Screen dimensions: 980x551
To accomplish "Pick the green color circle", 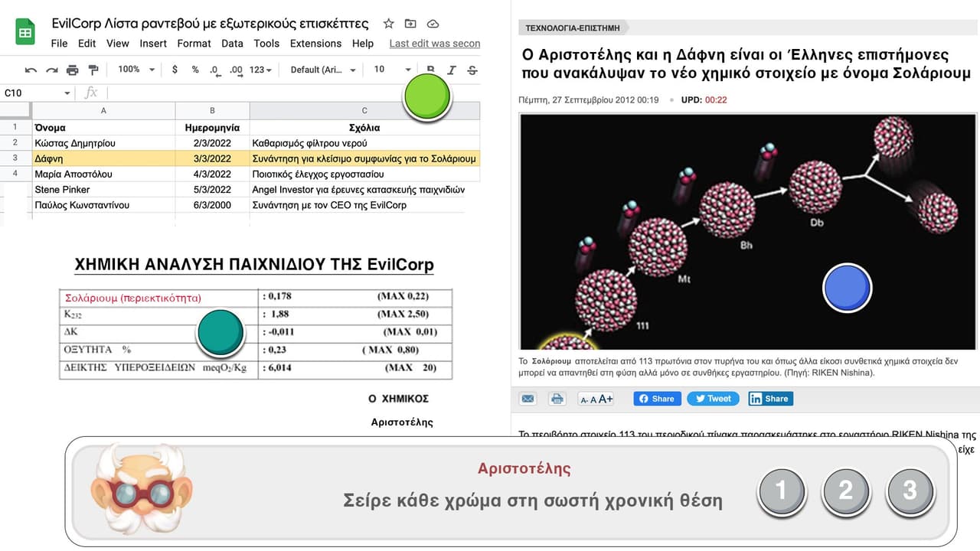I will [427, 98].
